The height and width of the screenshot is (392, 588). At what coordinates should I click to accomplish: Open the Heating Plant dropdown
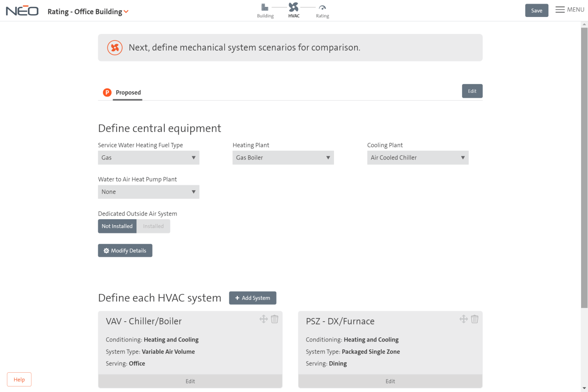[x=283, y=157]
